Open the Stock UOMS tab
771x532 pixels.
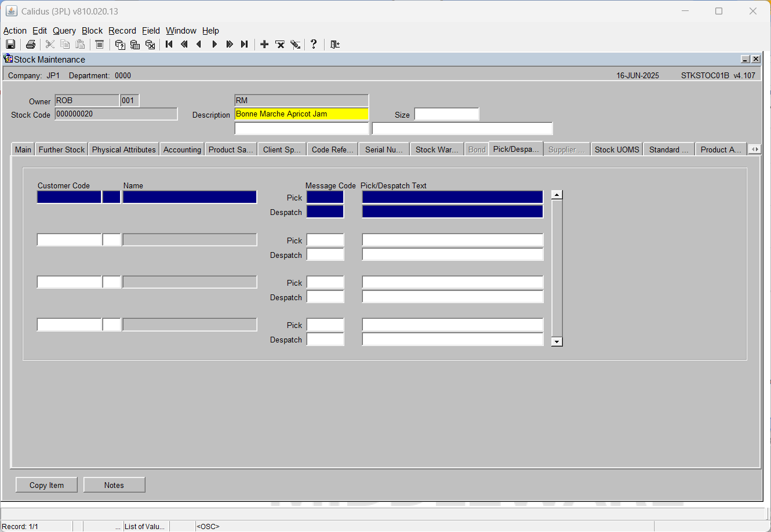tap(617, 150)
